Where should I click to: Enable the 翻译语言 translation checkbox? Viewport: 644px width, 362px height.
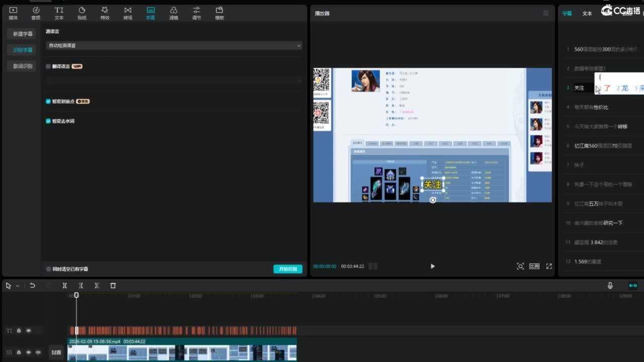[x=48, y=66]
